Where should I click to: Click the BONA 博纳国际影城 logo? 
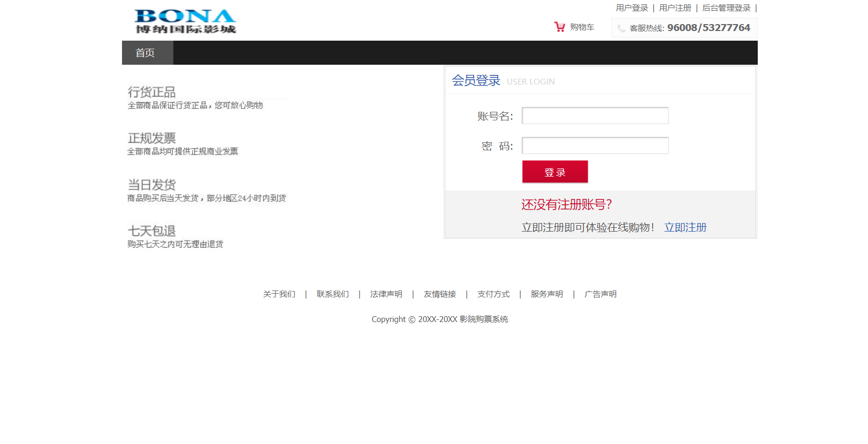click(x=185, y=21)
